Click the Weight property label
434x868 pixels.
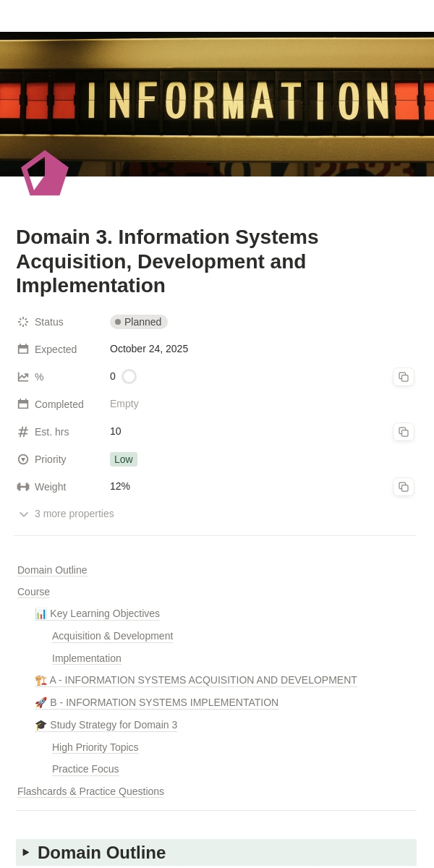coord(51,487)
